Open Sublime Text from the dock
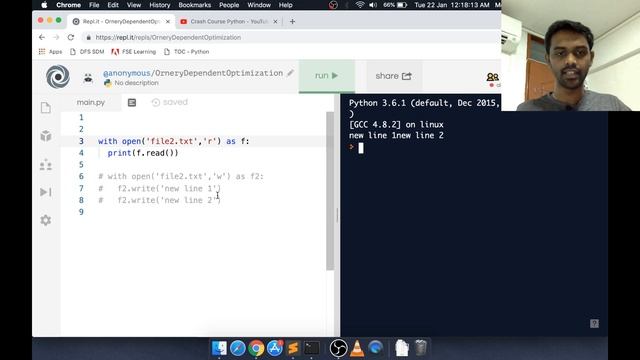 (293, 348)
